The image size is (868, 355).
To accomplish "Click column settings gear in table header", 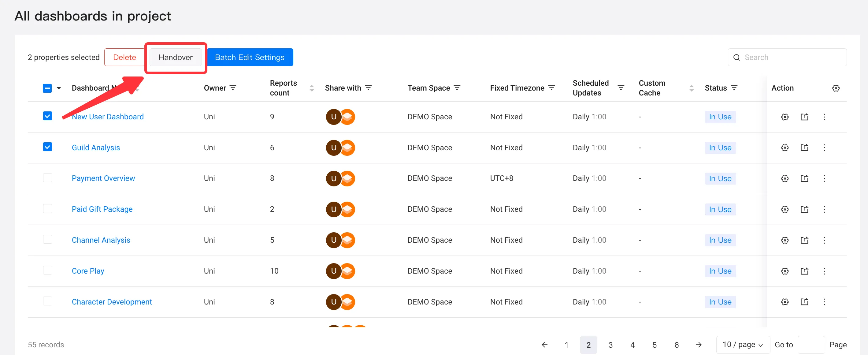I will [x=835, y=88].
